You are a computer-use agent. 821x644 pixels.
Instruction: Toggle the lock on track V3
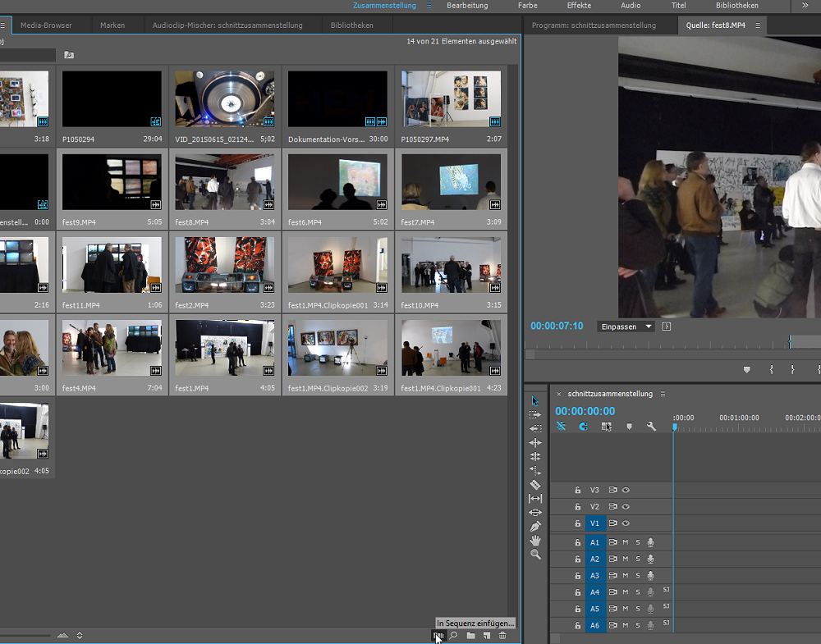[x=577, y=491]
